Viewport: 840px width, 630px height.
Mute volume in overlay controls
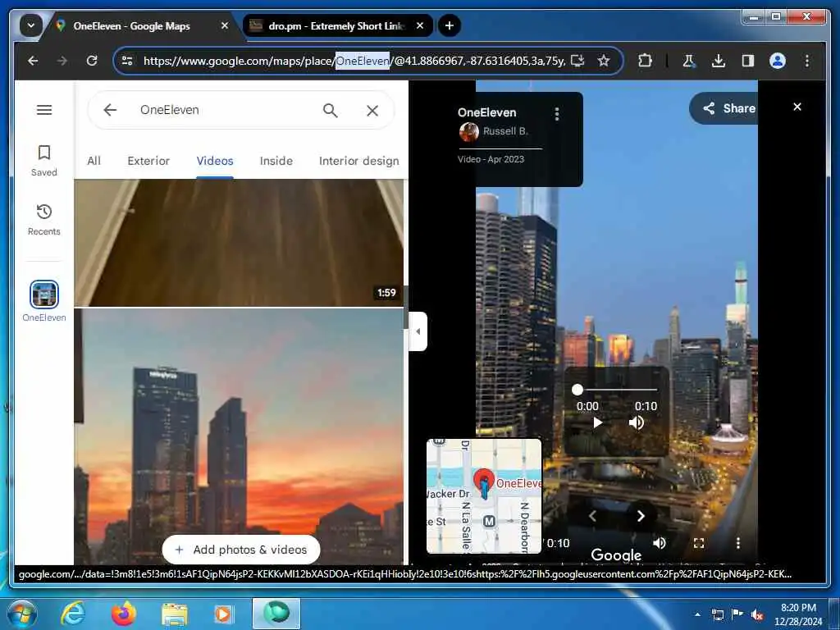636,422
